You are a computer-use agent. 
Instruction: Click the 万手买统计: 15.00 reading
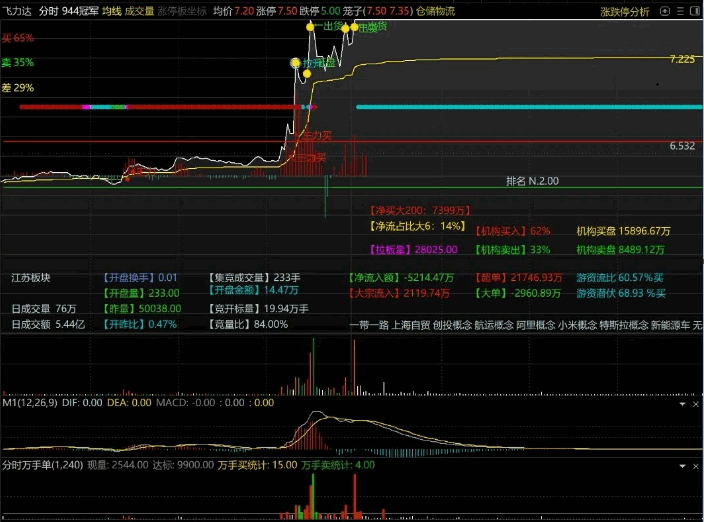[x=257, y=465]
